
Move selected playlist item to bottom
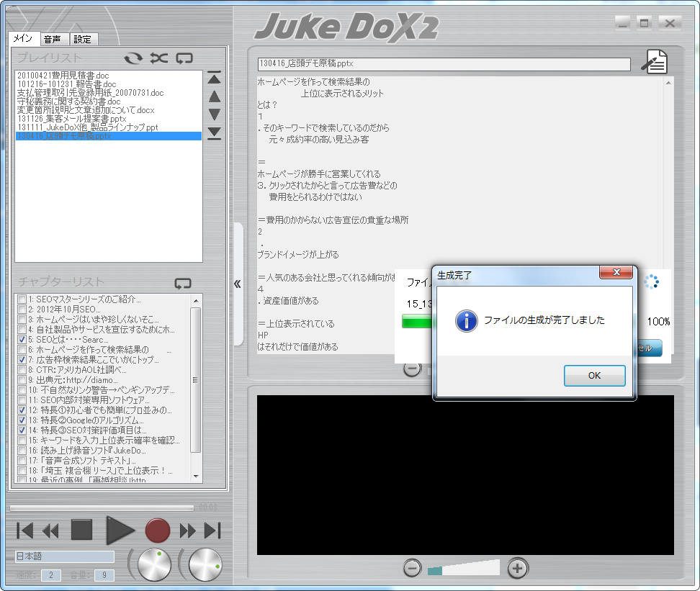(x=215, y=133)
